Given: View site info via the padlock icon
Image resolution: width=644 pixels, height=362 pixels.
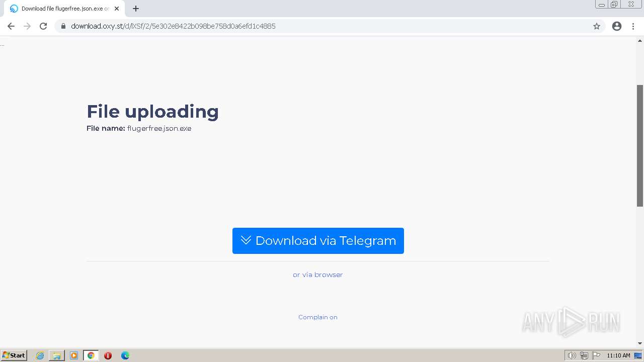Looking at the screenshot, I should [63, 26].
